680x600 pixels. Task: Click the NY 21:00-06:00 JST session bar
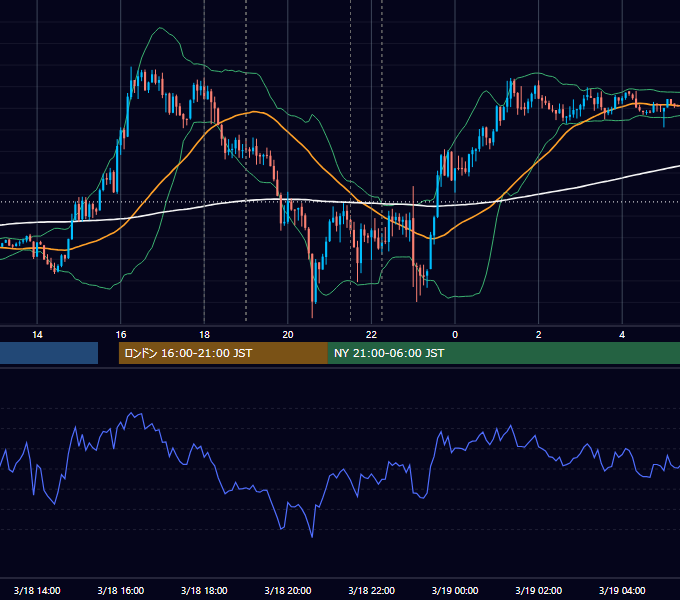(x=504, y=353)
